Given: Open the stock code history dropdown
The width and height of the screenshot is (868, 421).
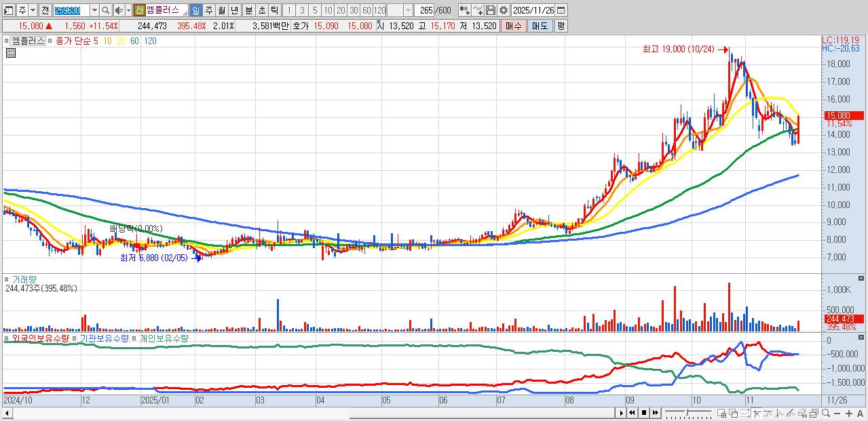Looking at the screenshot, I should click(94, 10).
